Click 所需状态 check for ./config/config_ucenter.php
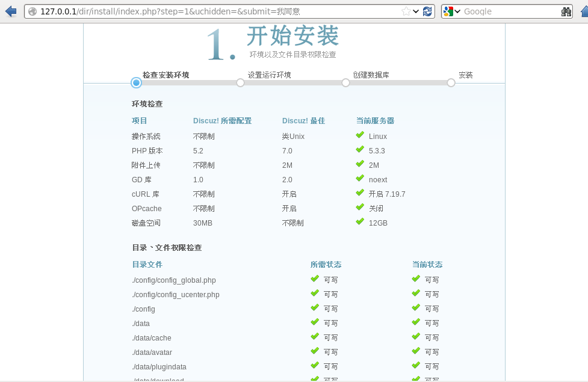This screenshot has width=588, height=382. [315, 293]
